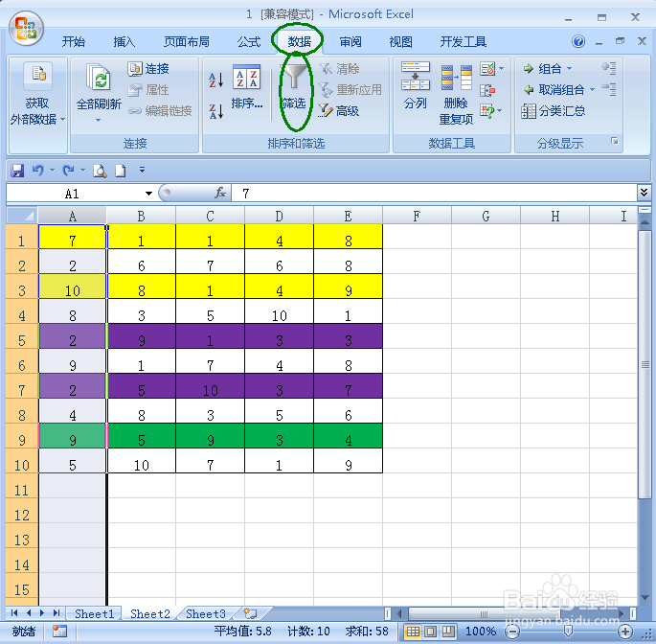Image resolution: width=656 pixels, height=644 pixels.
Task: Click the print preview icon
Action: 100,171
